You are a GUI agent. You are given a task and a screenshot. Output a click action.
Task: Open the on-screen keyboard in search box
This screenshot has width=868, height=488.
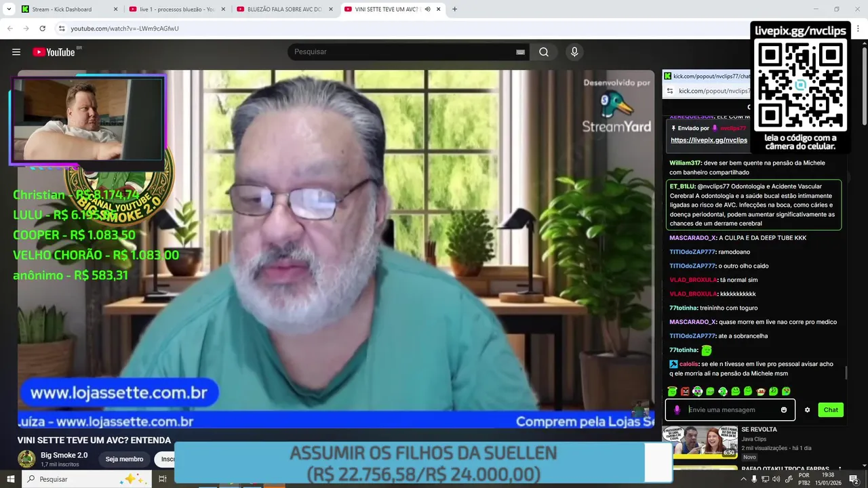pyautogui.click(x=520, y=52)
